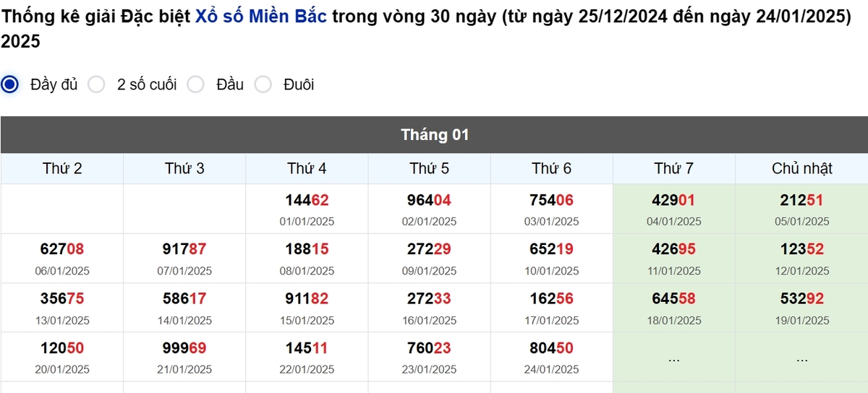Click the "Thứ 5" column header
868x393 pixels.
coord(429,168)
